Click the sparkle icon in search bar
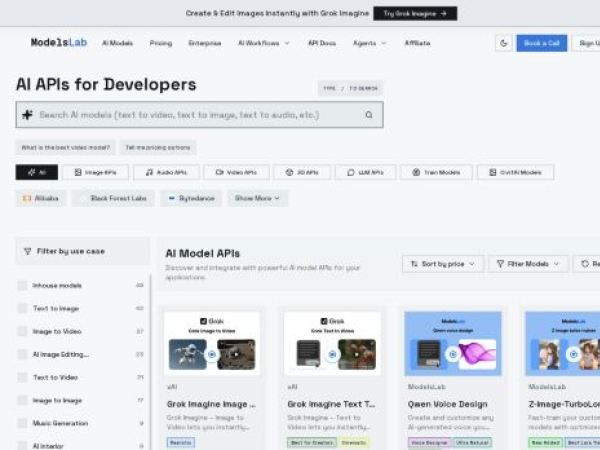Viewport: 600px width, 450px height. pos(27,115)
